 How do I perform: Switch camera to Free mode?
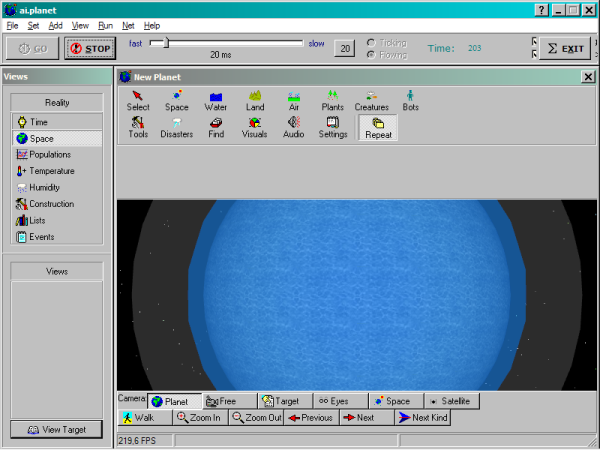coord(229,401)
